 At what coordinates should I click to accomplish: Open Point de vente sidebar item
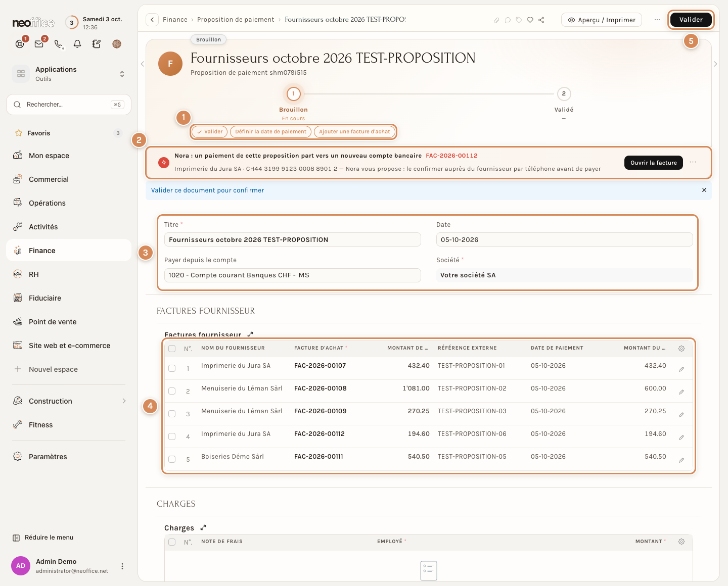tap(69, 322)
